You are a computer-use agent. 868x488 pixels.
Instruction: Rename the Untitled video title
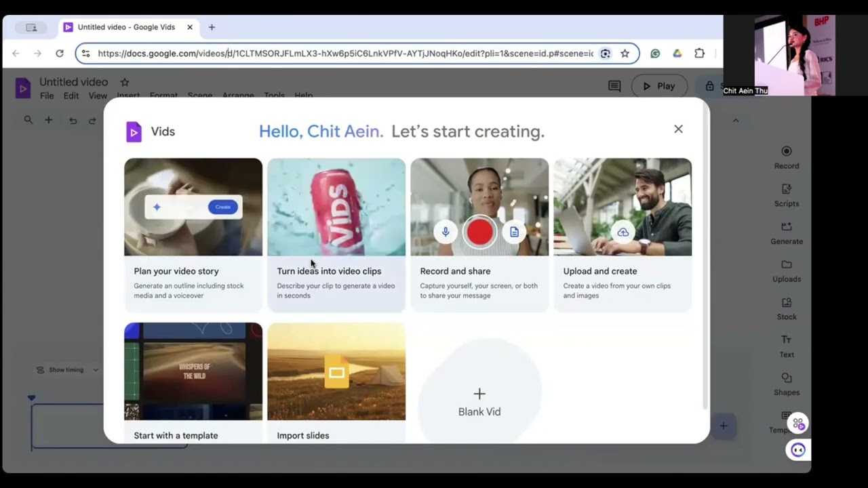pyautogui.click(x=74, y=82)
